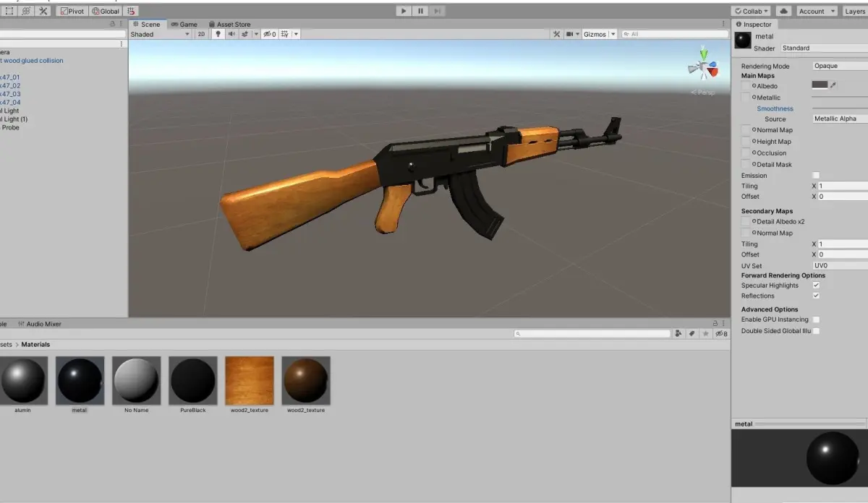Select the metal material thumbnail
Viewport: 868px width, 503px height.
[80, 380]
